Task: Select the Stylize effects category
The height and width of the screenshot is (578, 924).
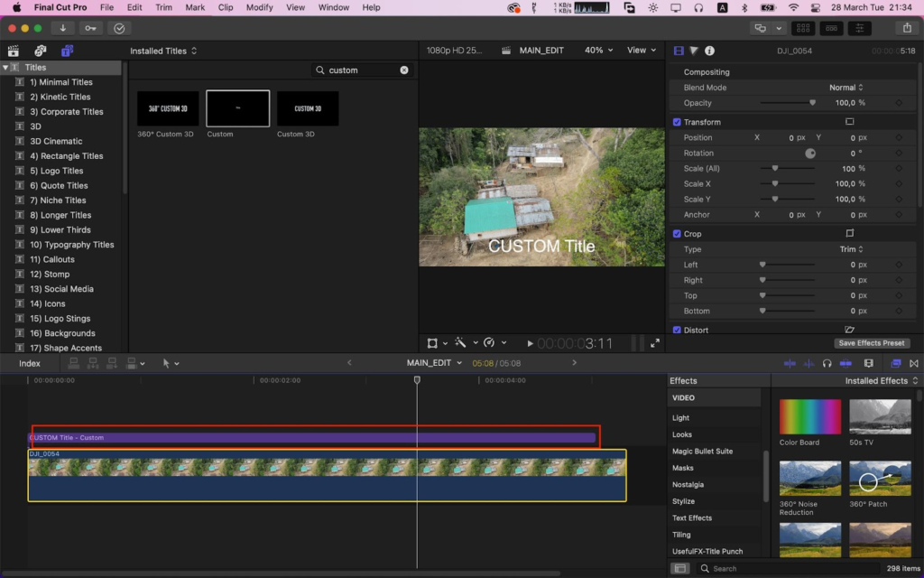Action: pyautogui.click(x=684, y=501)
